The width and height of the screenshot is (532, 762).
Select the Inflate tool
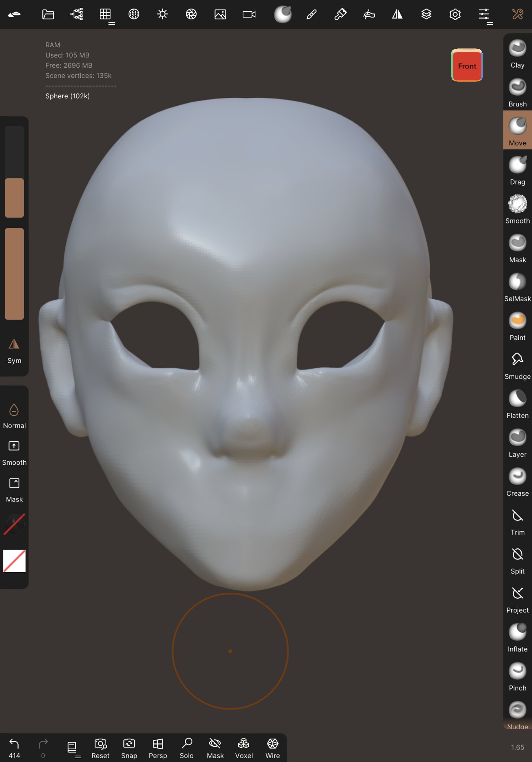point(518,638)
